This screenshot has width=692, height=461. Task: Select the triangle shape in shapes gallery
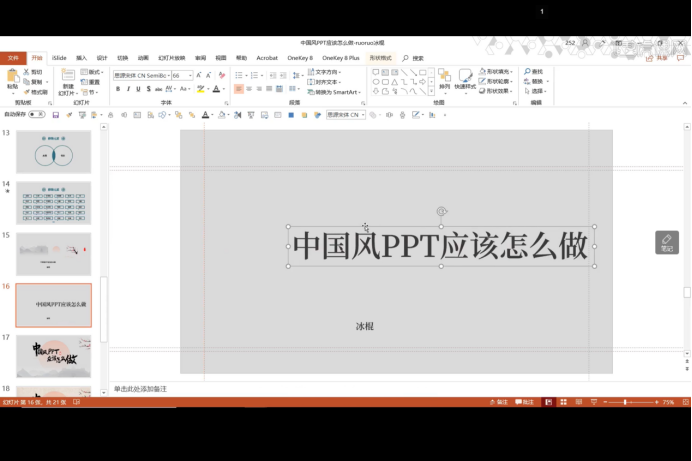(x=395, y=82)
